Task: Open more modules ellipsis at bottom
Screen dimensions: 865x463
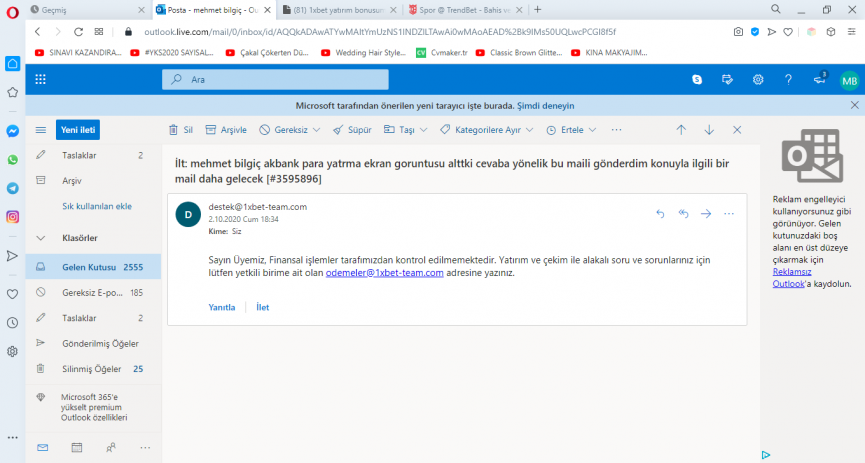Action: coord(145,448)
